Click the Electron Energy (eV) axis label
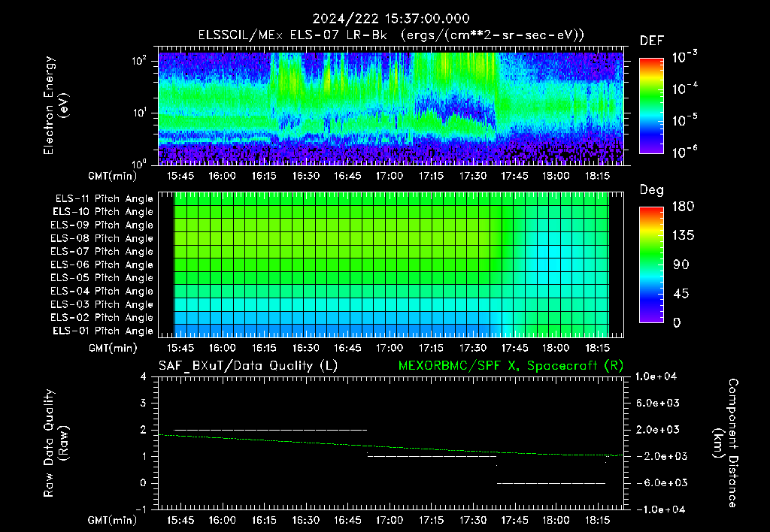The height and width of the screenshot is (532, 770). pyautogui.click(x=56, y=105)
